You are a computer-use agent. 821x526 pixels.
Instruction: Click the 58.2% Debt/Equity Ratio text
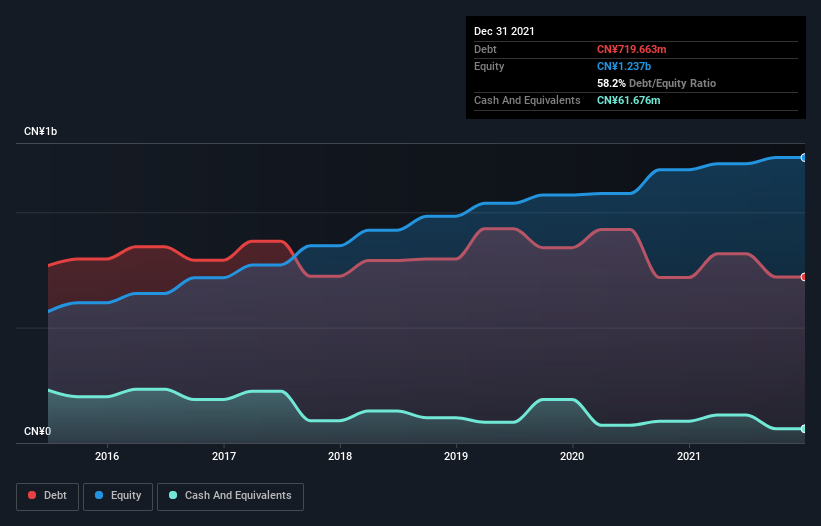(656, 83)
